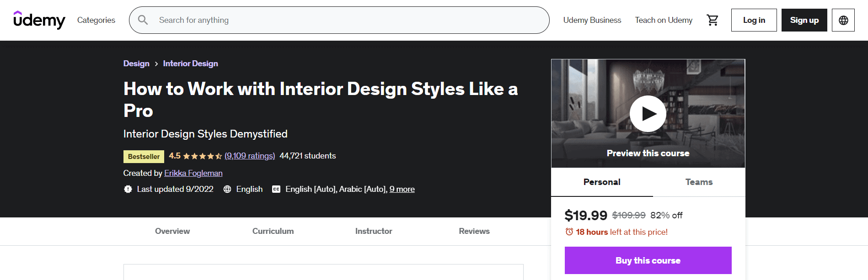Click the search magnifier icon

click(x=143, y=20)
